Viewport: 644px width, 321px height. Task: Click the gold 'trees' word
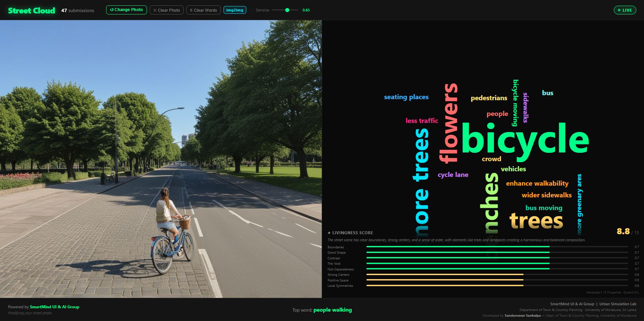point(536,221)
